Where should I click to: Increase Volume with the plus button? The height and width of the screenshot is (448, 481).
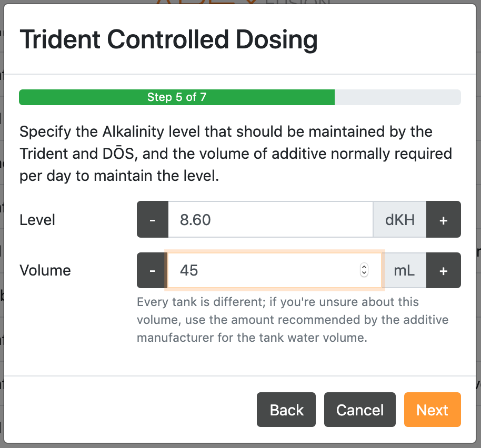pos(443,270)
